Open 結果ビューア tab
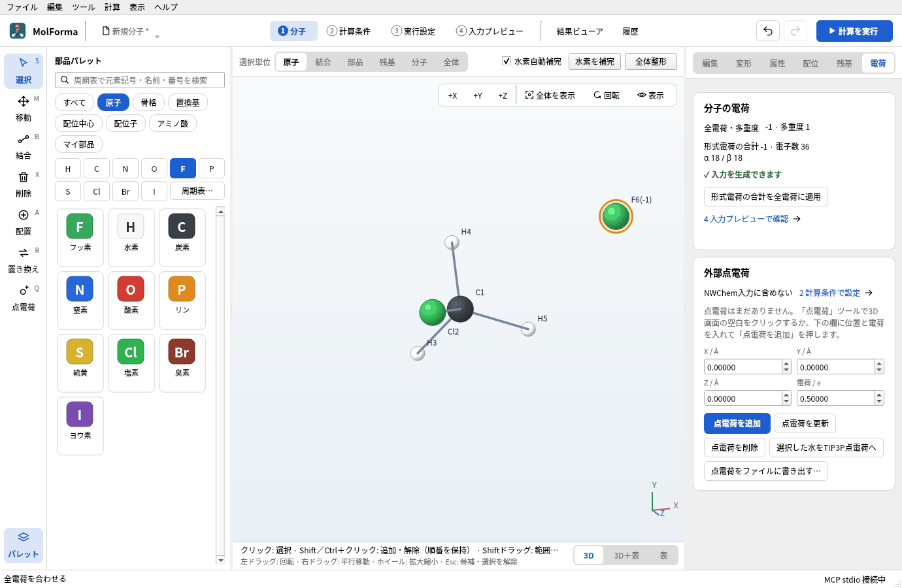The image size is (902, 588). pyautogui.click(x=580, y=31)
